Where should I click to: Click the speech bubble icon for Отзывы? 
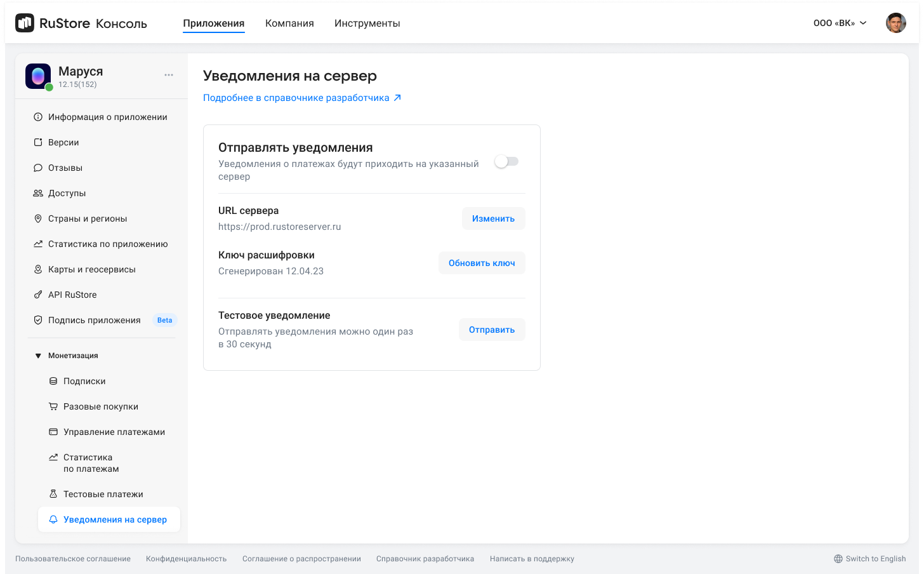coord(38,168)
